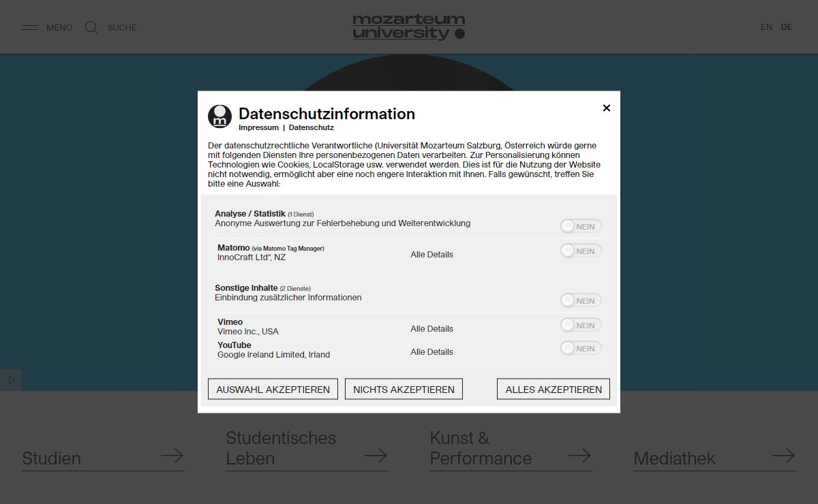Click the Datenschutzinformation heading

point(327,114)
